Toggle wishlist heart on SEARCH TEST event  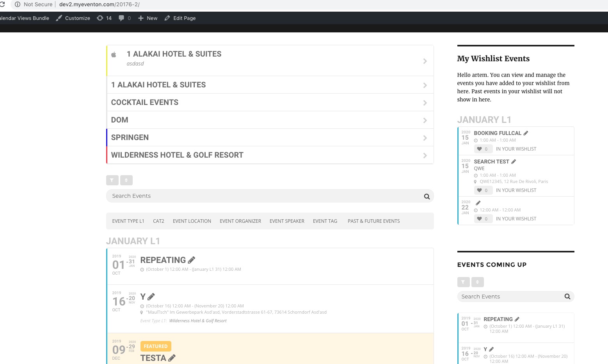[x=480, y=190]
